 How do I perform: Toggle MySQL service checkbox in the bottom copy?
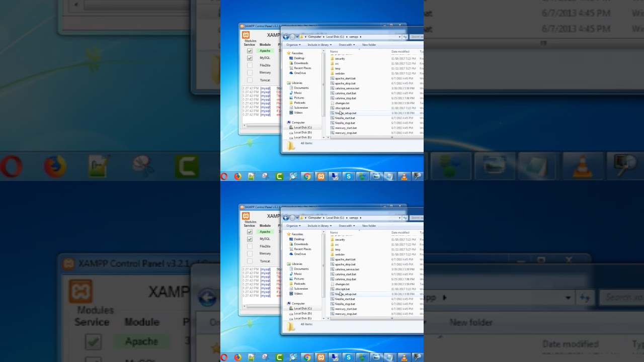[x=250, y=239]
